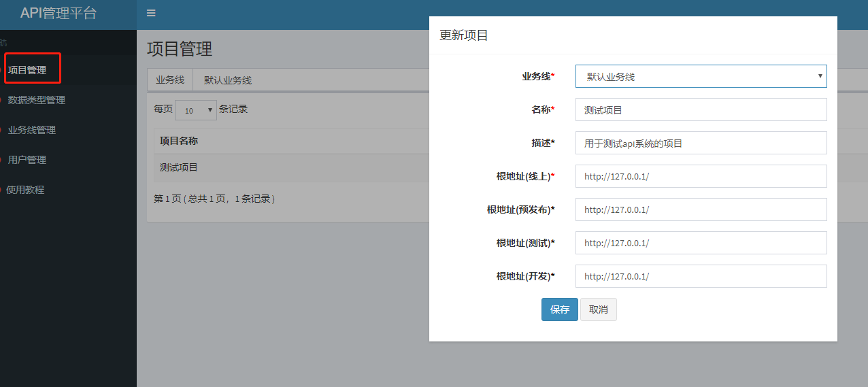
Task: Cancel the dialog with 取消
Action: tap(599, 309)
